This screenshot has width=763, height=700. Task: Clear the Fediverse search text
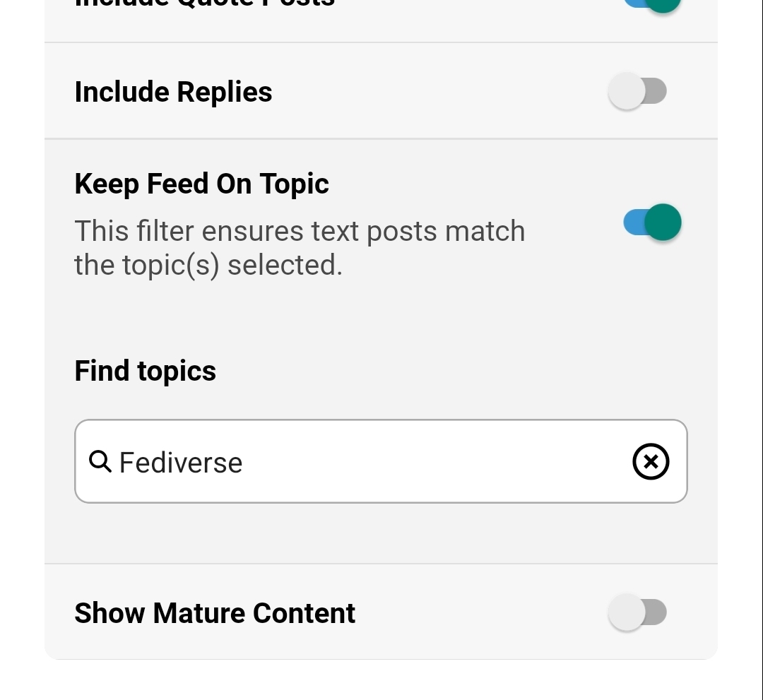point(651,462)
